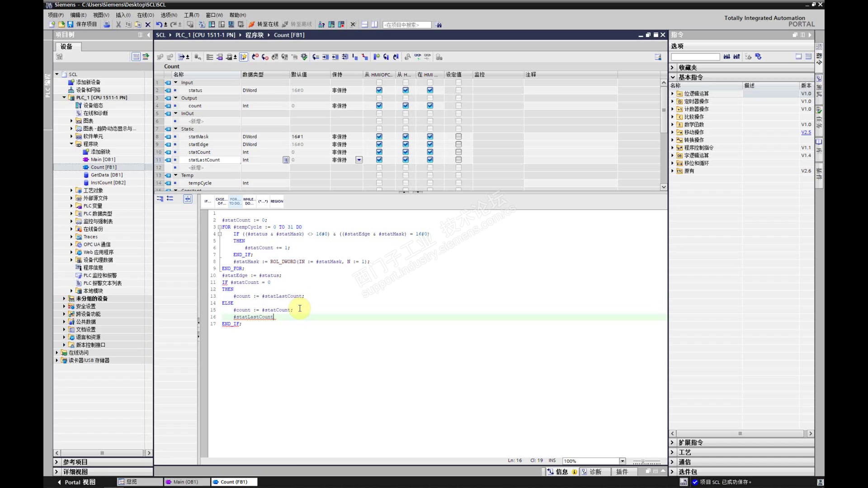Toggle setpoint checkbox for statLastCount row
The image size is (868, 488).
click(458, 160)
